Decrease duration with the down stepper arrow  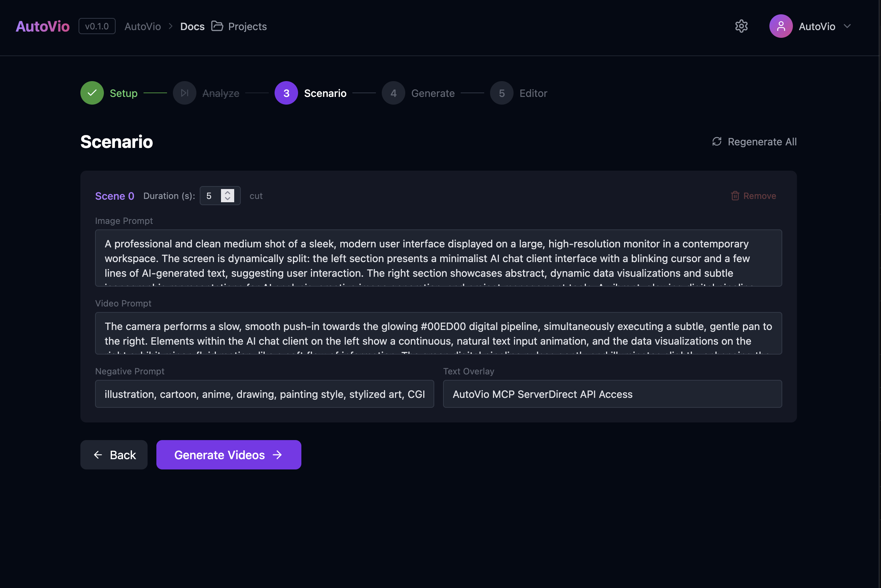[x=228, y=199]
